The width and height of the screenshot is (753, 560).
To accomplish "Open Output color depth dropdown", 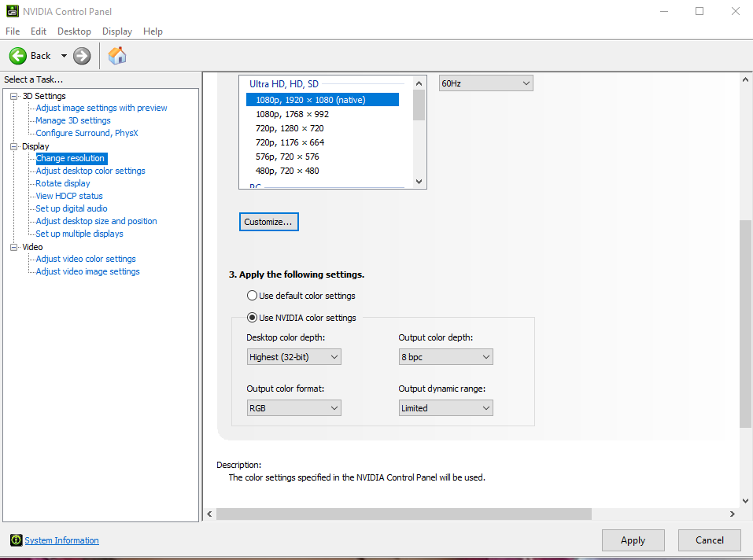I will (445, 357).
